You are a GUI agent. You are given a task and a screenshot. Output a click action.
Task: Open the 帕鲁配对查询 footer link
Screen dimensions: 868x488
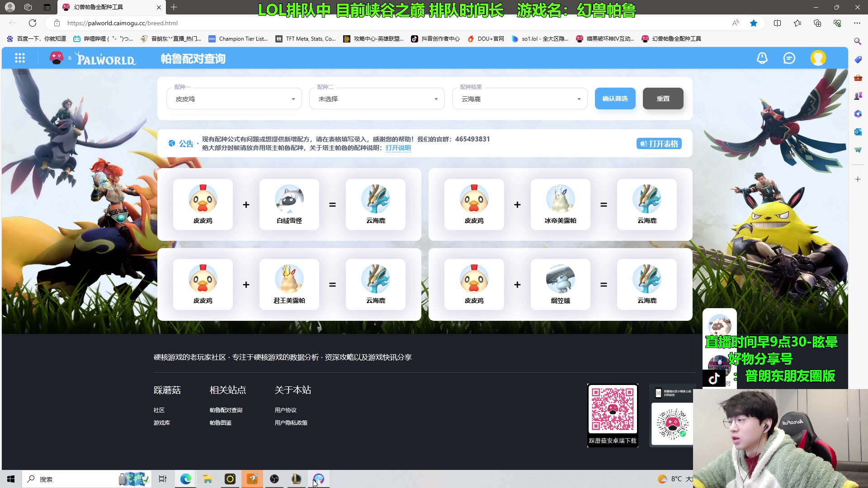coord(226,410)
